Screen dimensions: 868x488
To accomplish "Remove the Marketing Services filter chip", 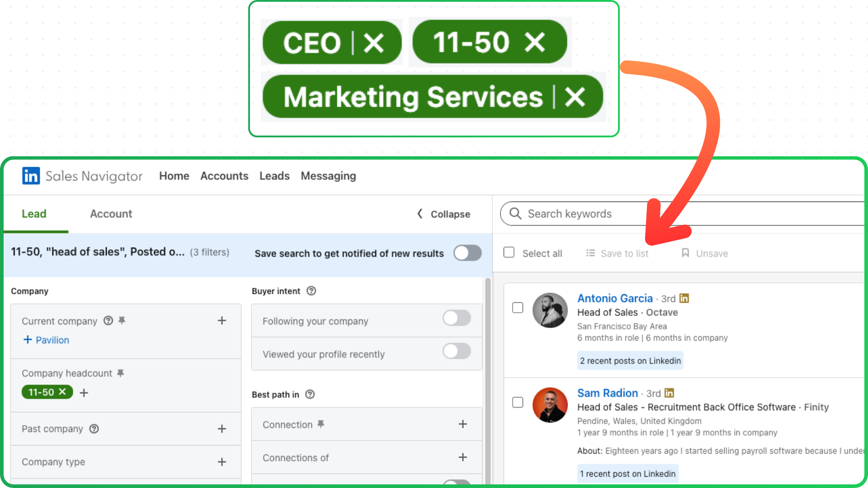I will pyautogui.click(x=575, y=97).
